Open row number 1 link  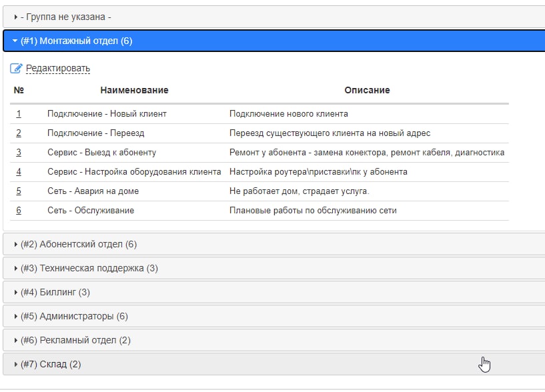(19, 113)
